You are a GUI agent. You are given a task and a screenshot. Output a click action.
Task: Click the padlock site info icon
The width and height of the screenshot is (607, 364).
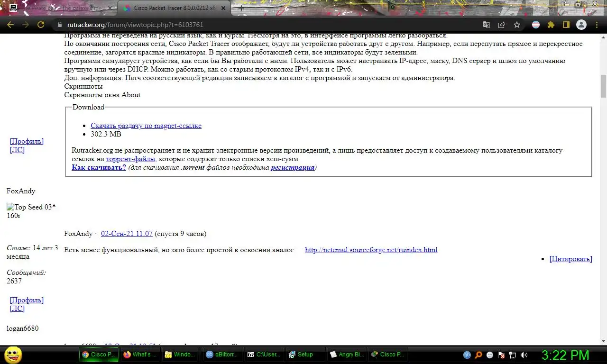[x=59, y=25]
